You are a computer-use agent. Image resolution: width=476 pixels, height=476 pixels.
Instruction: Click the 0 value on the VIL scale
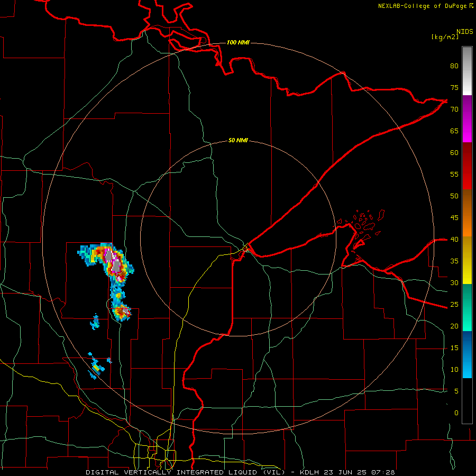click(456, 413)
